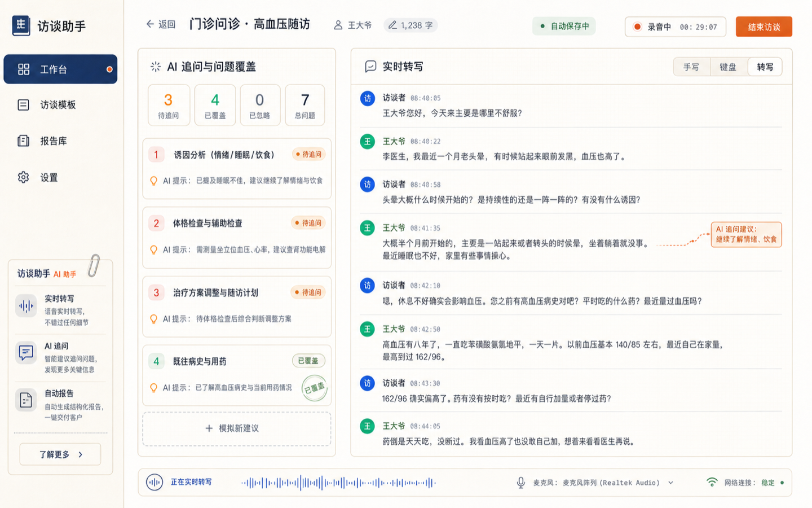Open the 工作台 sidebar item
The image size is (812, 508).
60,69
